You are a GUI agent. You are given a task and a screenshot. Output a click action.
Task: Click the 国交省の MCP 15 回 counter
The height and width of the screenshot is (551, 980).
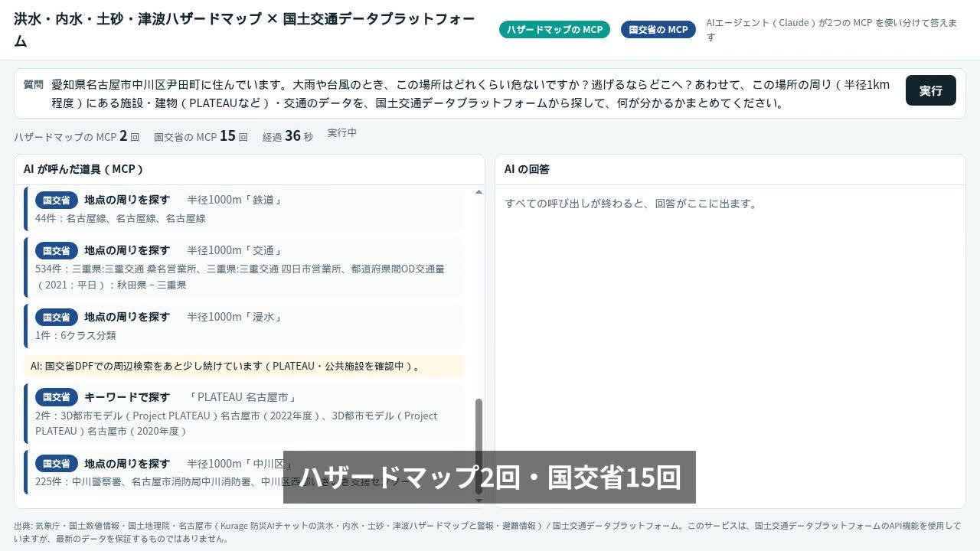[x=201, y=136]
